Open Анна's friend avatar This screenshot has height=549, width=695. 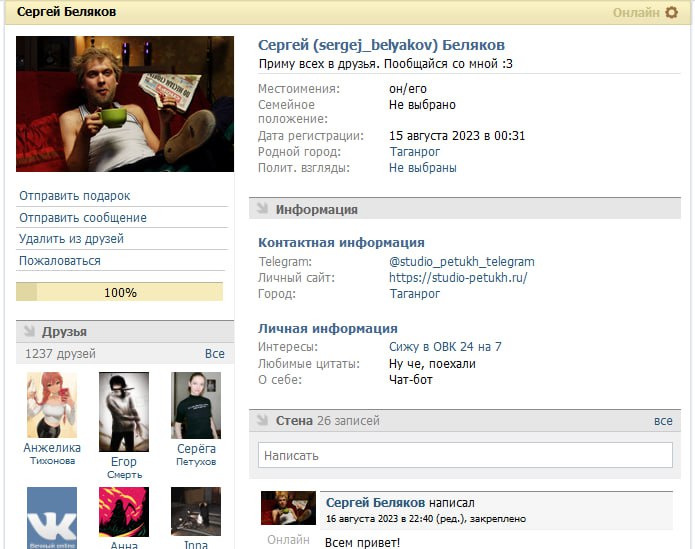[x=124, y=512]
